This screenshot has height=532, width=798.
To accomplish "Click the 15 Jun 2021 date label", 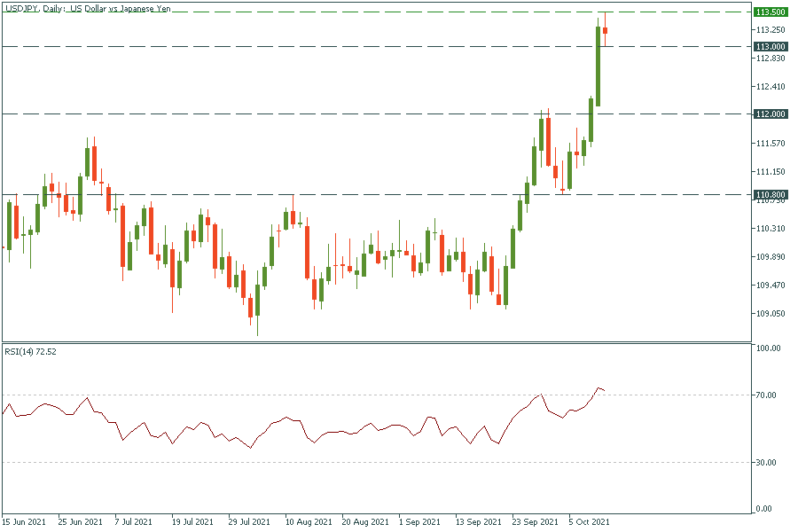I will click(x=23, y=522).
